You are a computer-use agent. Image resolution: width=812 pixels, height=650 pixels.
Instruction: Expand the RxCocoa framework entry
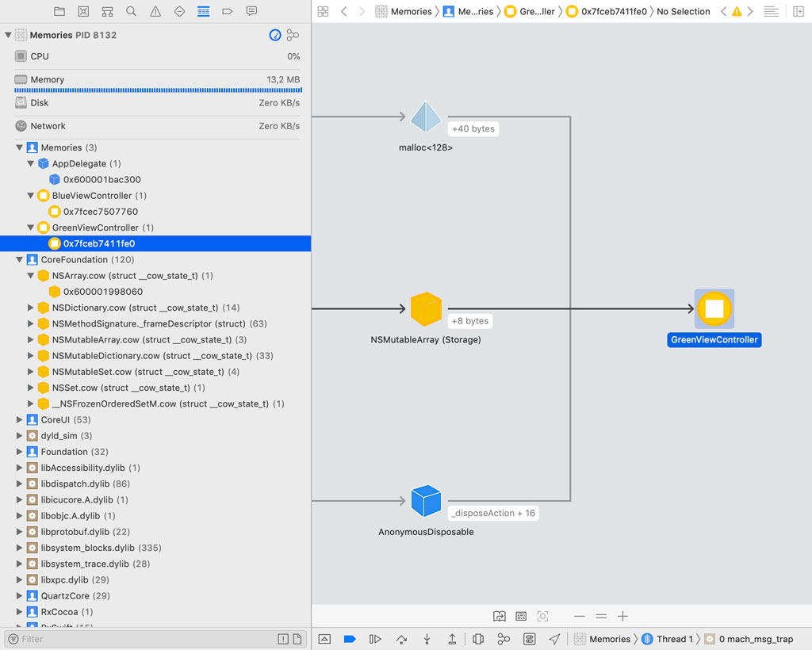point(19,612)
